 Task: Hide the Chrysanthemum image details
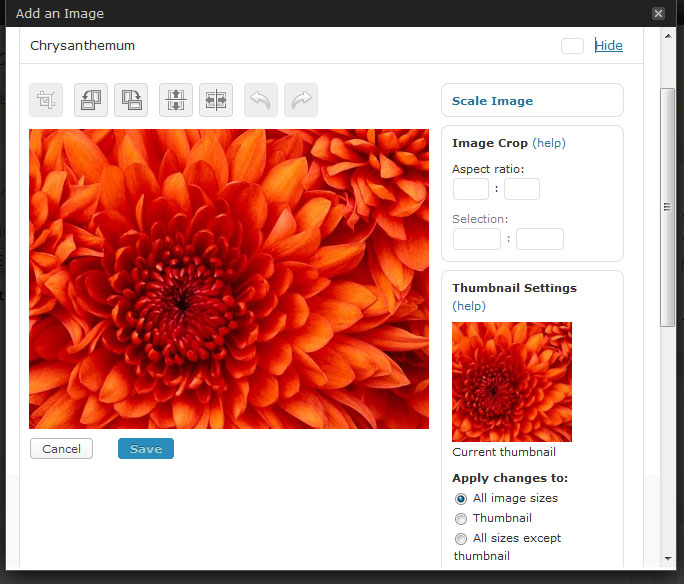pyautogui.click(x=609, y=45)
